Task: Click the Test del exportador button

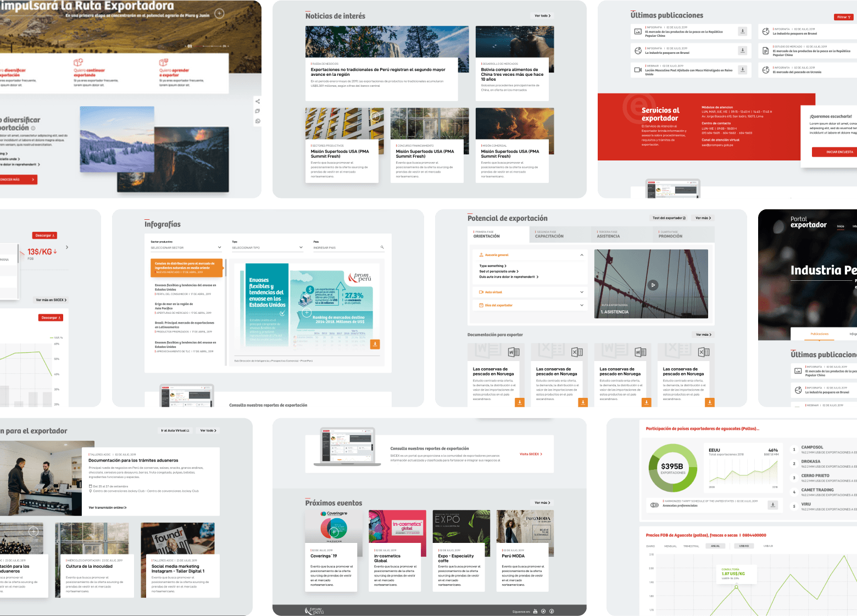Action: 669,218
